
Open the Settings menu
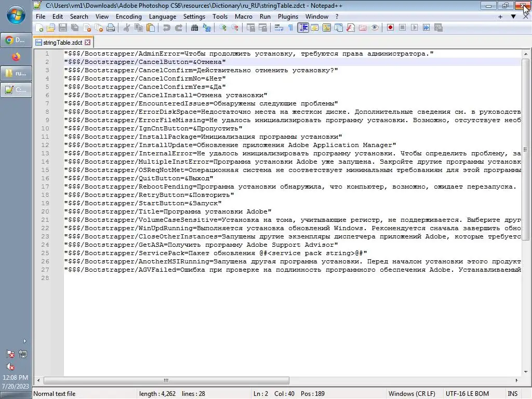194,17
